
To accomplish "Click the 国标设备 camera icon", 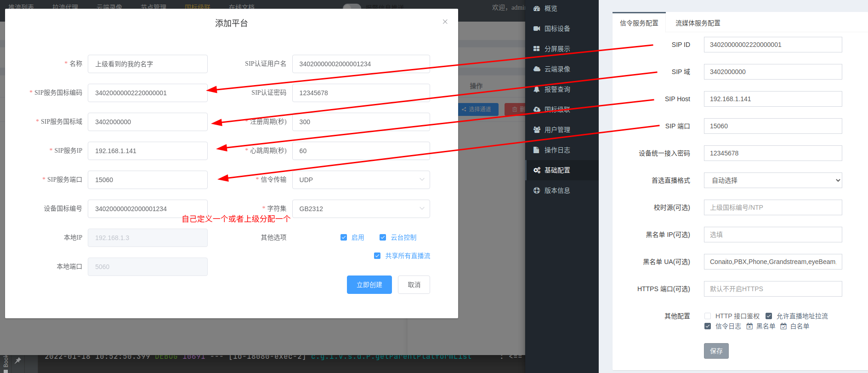I will click(x=536, y=29).
